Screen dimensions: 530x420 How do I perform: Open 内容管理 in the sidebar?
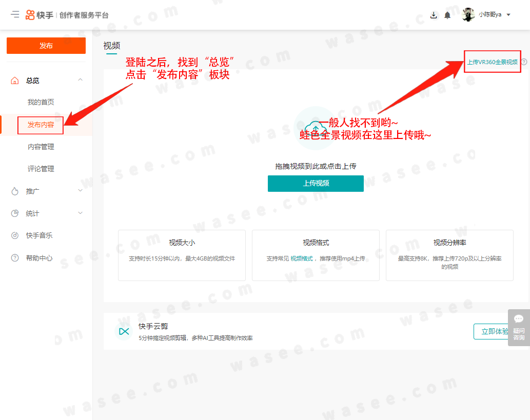point(41,147)
